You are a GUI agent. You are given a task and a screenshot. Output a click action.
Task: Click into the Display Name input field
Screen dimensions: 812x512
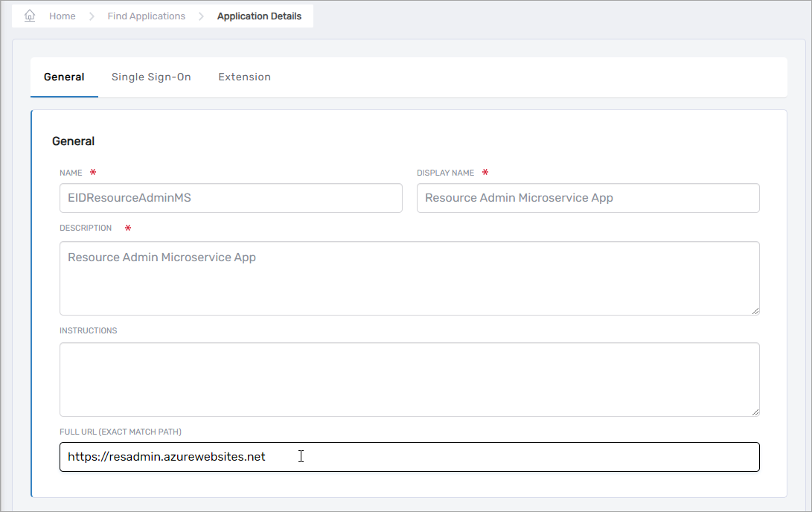point(588,198)
